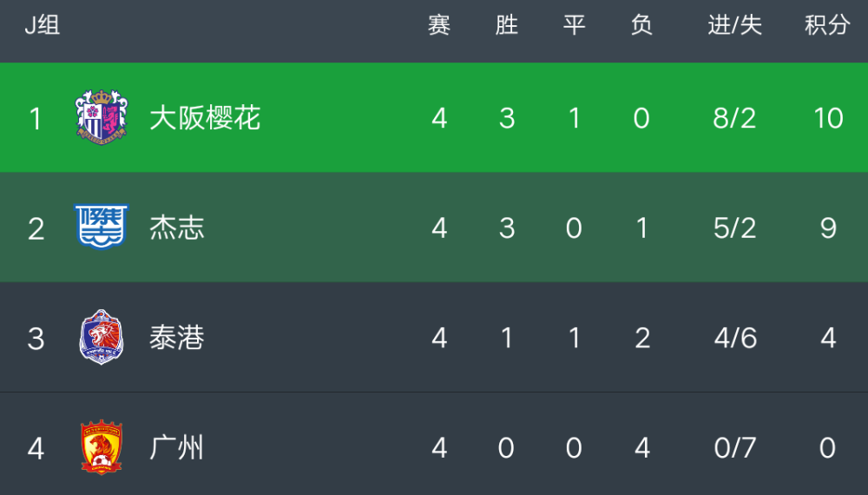This screenshot has width=868, height=495.
Task: Click rank number 1 in first row
Action: [36, 118]
